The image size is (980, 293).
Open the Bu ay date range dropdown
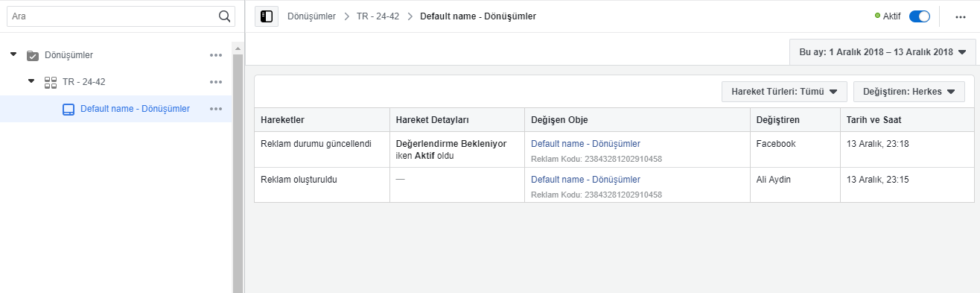(882, 52)
